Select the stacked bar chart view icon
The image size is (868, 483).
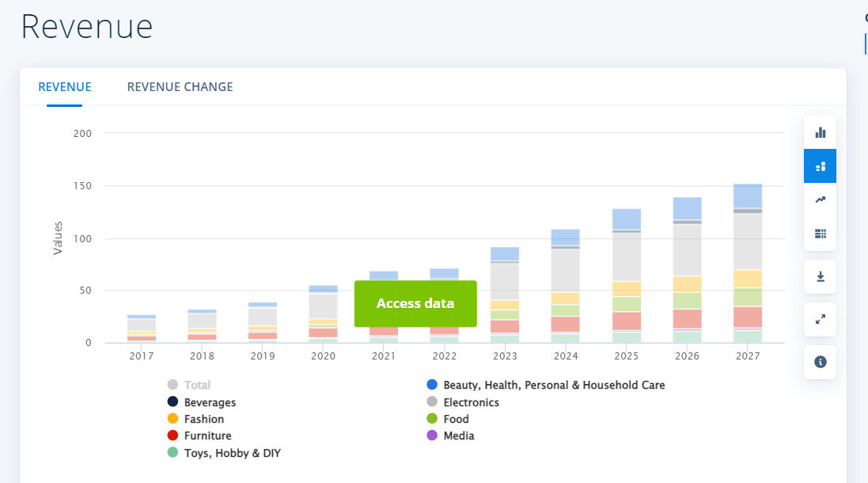point(820,166)
